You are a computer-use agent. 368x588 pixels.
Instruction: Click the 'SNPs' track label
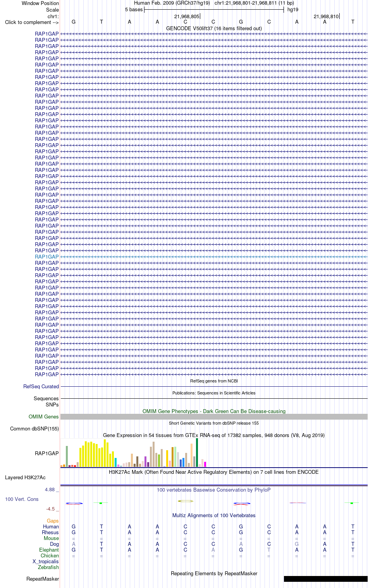pyautogui.click(x=52, y=405)
